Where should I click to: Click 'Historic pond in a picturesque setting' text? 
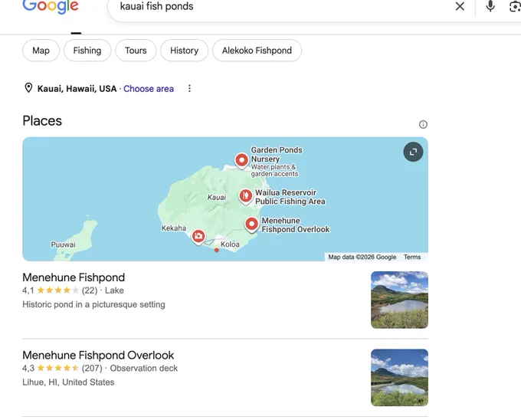point(93,304)
